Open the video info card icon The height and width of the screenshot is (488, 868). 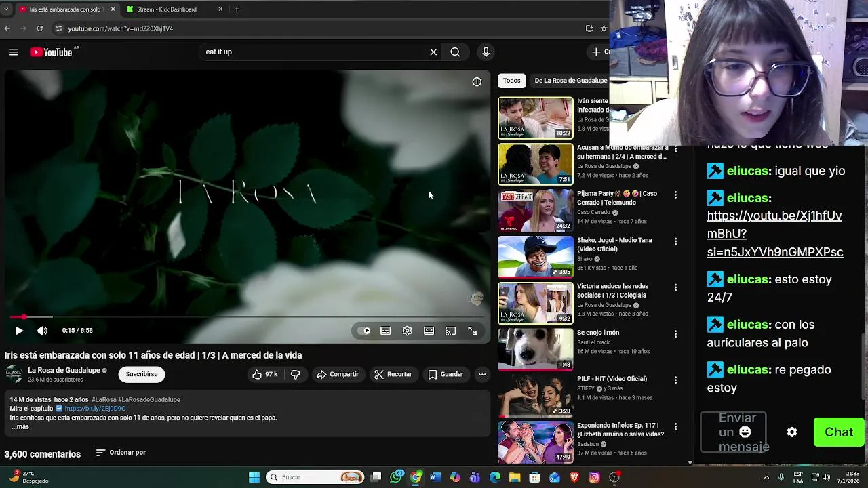(477, 82)
